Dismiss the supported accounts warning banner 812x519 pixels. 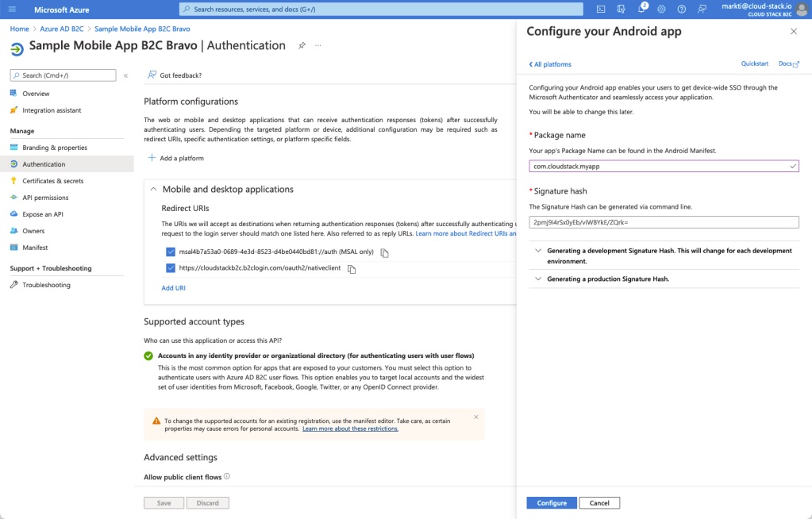pyautogui.click(x=476, y=417)
